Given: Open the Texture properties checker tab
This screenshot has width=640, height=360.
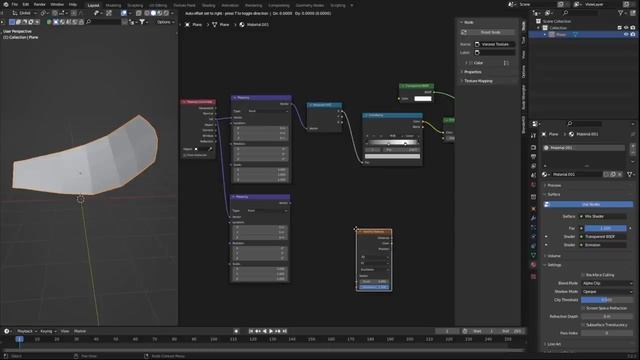Looking at the screenshot, I should pyautogui.click(x=533, y=277).
